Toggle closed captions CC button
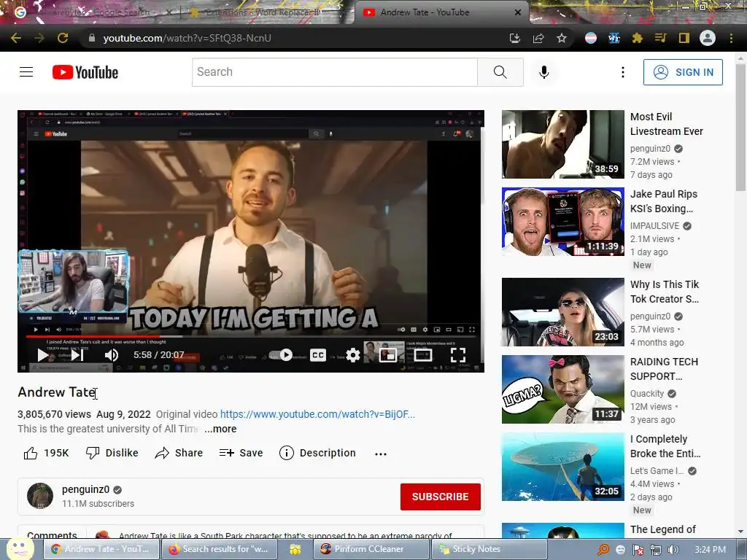The height and width of the screenshot is (560, 747). [x=318, y=355]
